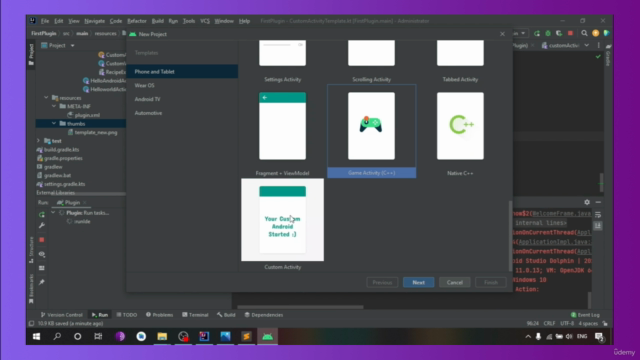Select the Custom Activity template thumbnail
Screen dimensions: 640x360
point(282,220)
